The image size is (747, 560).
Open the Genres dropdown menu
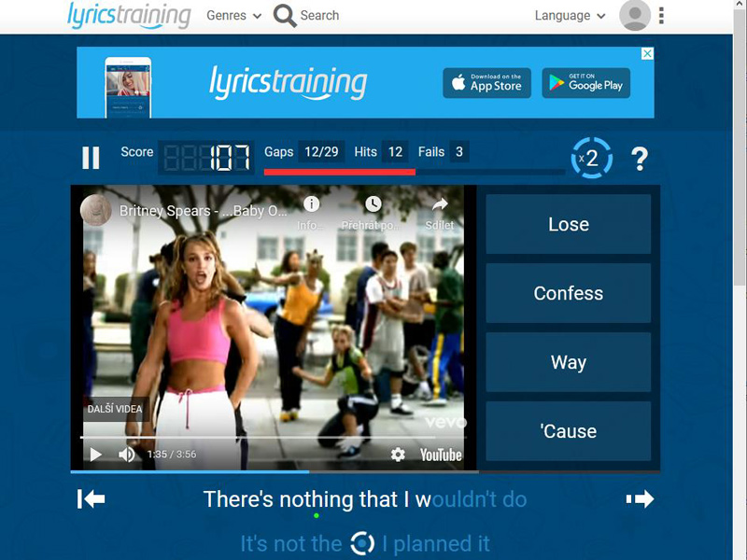coord(233,16)
